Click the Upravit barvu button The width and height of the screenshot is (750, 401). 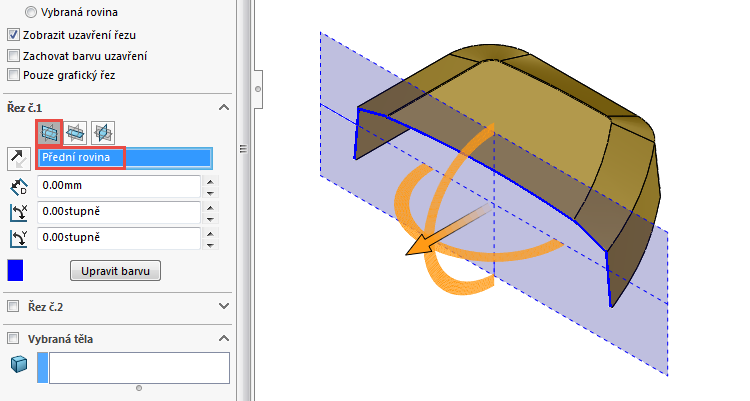pyautogui.click(x=115, y=271)
